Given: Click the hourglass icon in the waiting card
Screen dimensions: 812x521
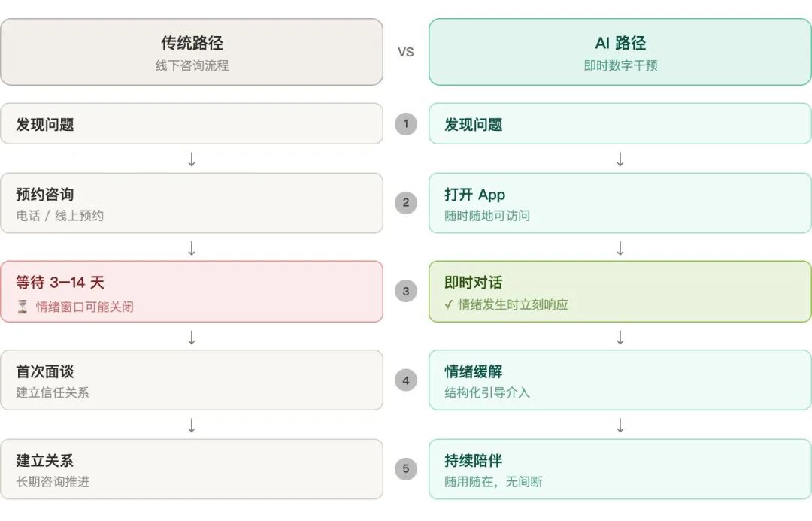Looking at the screenshot, I should [22, 307].
